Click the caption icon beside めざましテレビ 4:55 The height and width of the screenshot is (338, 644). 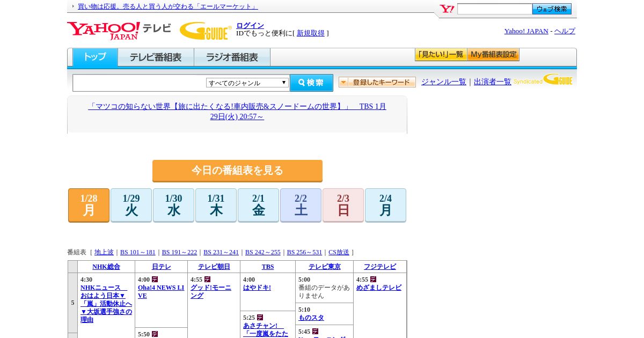[373, 280]
